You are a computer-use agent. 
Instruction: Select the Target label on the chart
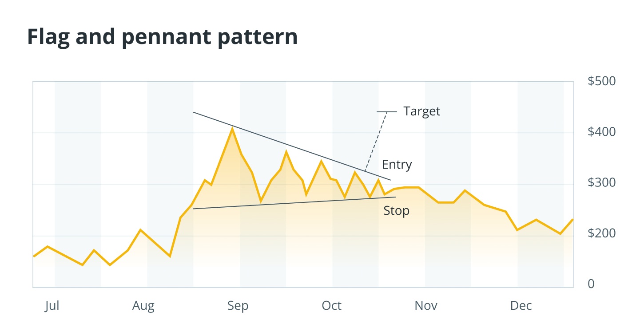coord(421,111)
